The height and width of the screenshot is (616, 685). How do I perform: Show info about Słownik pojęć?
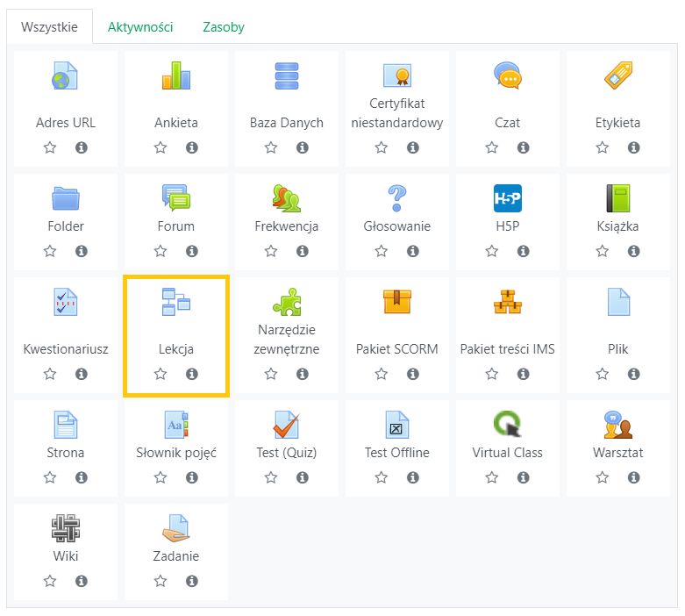(192, 477)
